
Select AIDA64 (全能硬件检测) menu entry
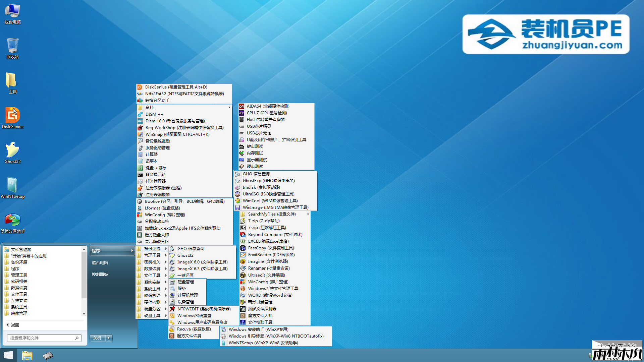(268, 106)
